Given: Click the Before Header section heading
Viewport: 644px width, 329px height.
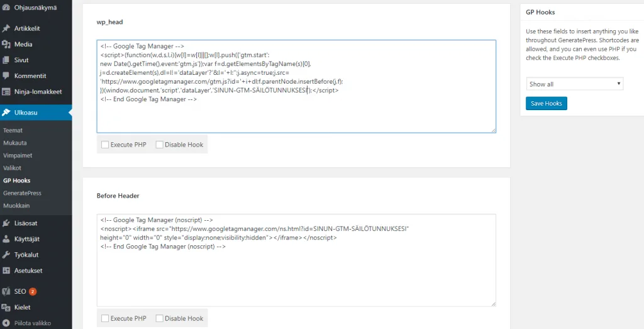Looking at the screenshot, I should coord(118,196).
